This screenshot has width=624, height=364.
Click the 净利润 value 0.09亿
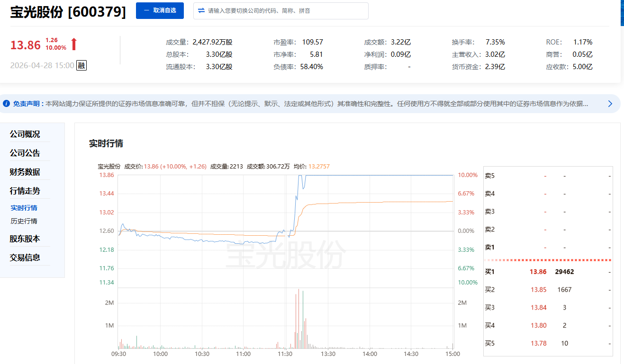pos(401,54)
